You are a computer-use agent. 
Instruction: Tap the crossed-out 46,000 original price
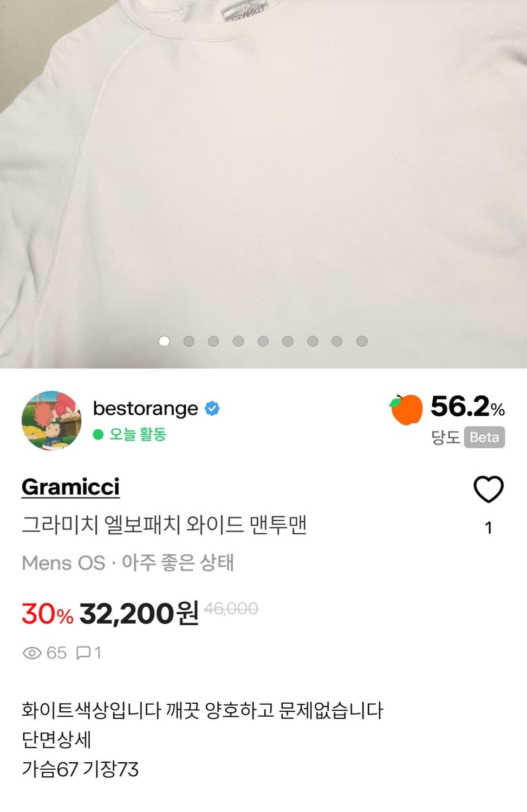[x=231, y=609]
